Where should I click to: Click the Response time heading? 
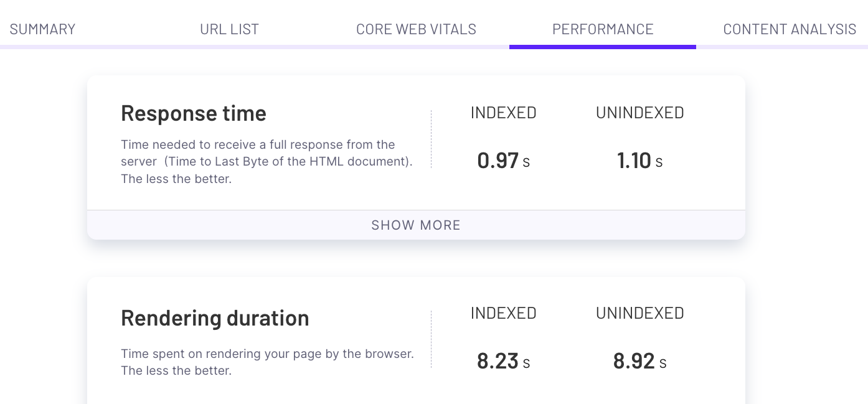pyautogui.click(x=194, y=113)
